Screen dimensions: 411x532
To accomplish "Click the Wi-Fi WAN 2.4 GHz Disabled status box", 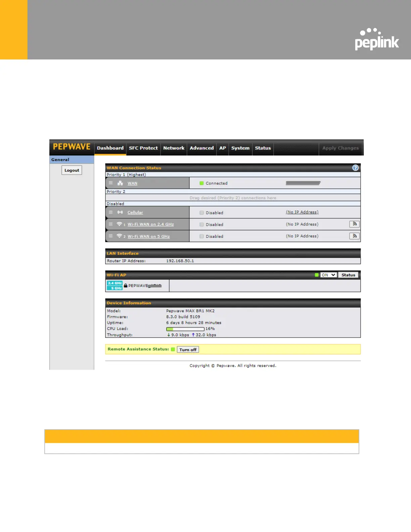I will click(201, 224).
